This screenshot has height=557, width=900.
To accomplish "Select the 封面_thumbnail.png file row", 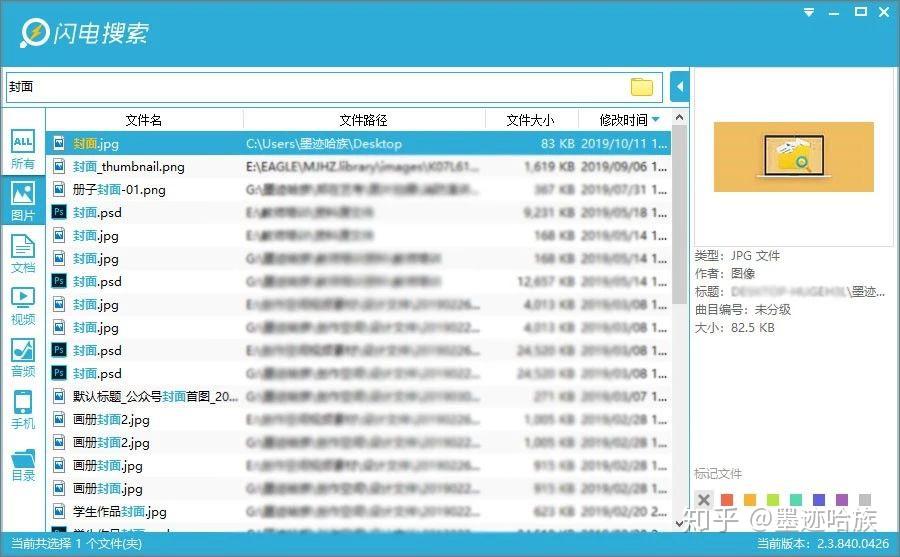I will (x=359, y=167).
